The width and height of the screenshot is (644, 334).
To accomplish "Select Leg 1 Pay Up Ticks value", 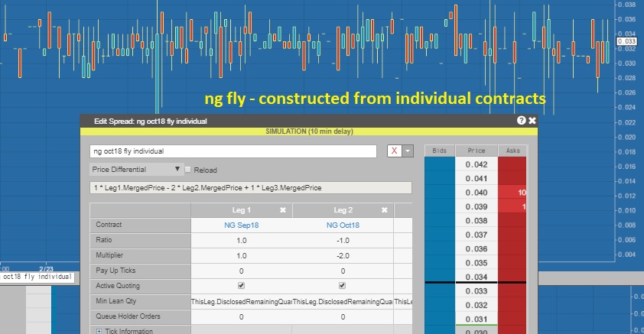I will [241, 271].
